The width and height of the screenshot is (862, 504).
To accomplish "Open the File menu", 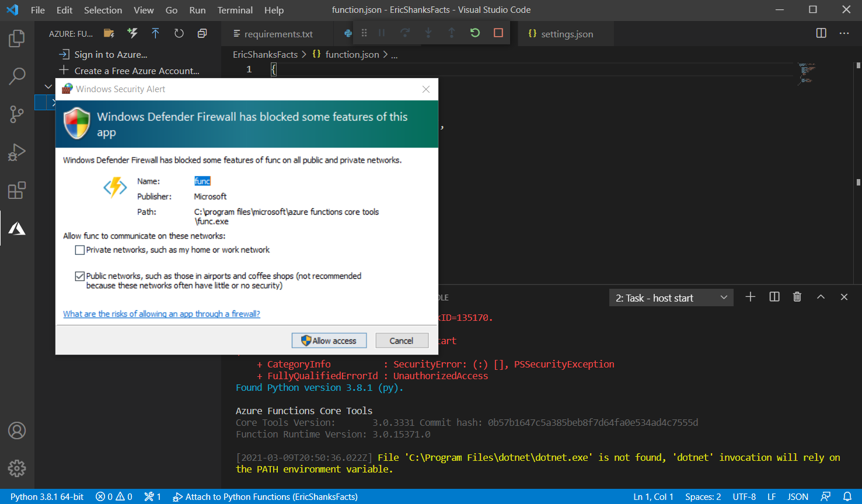I will tap(38, 10).
